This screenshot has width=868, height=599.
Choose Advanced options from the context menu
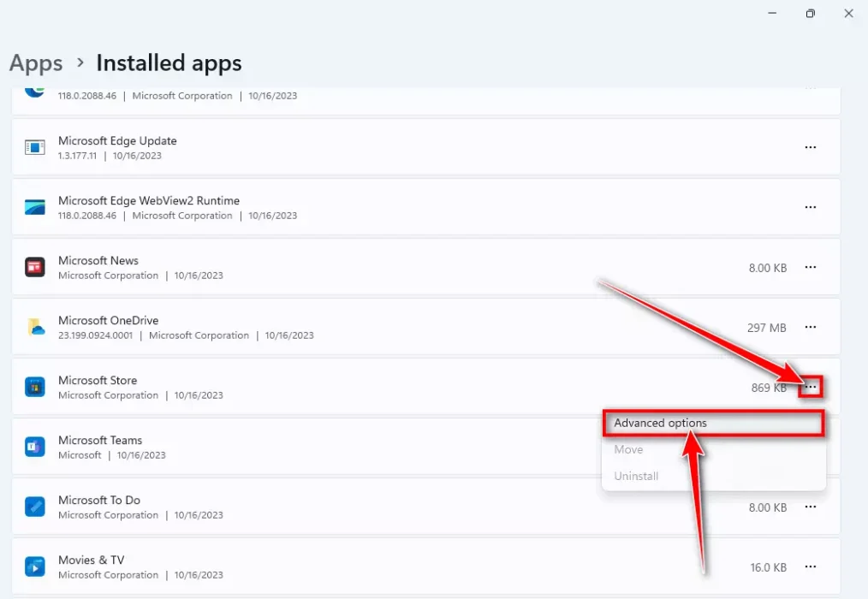pyautogui.click(x=714, y=423)
